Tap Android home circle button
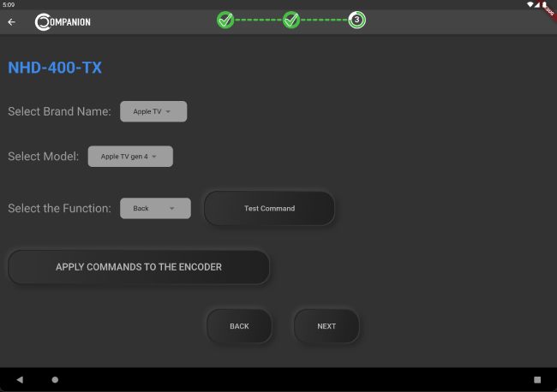The height and width of the screenshot is (392, 557). click(55, 379)
